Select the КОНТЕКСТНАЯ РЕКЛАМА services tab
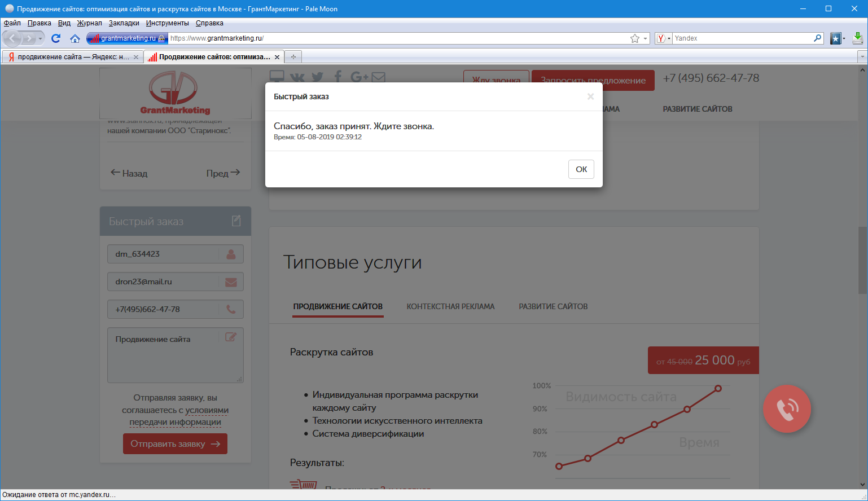Viewport: 868px width, 501px height. click(x=450, y=306)
